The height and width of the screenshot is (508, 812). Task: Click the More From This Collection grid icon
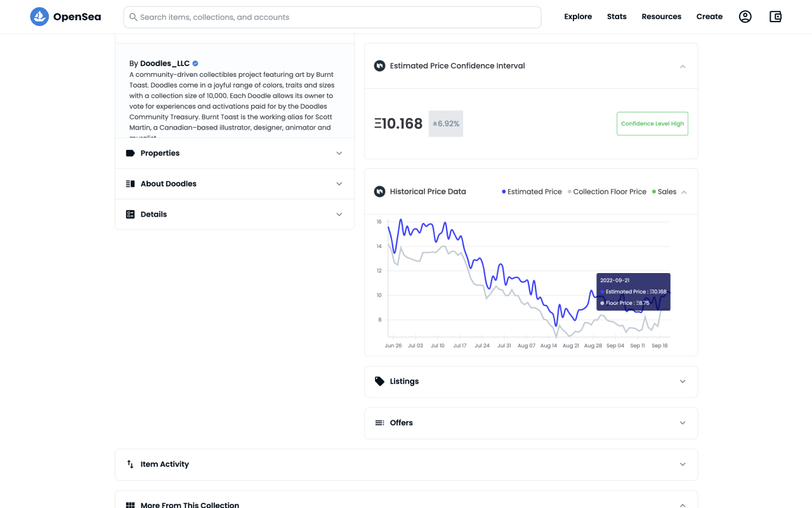tap(130, 505)
